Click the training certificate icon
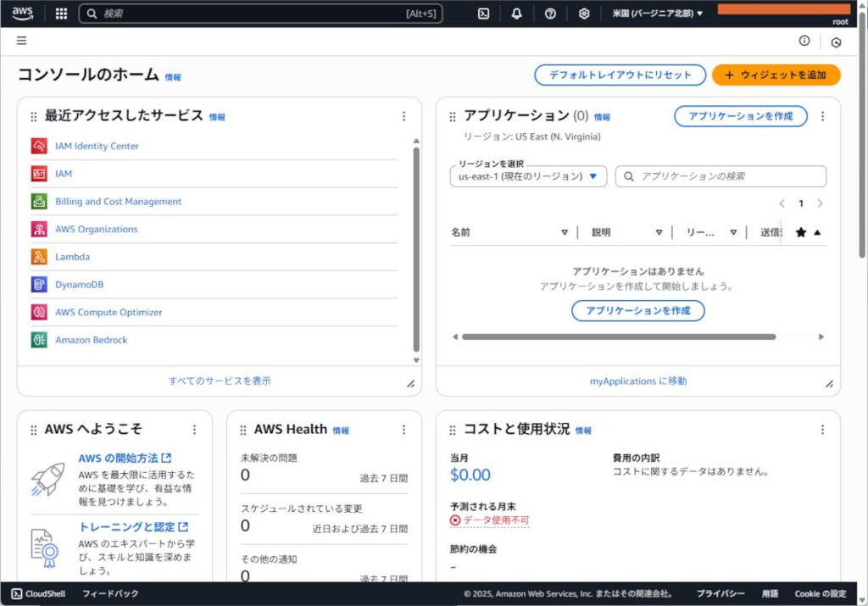 click(44, 548)
